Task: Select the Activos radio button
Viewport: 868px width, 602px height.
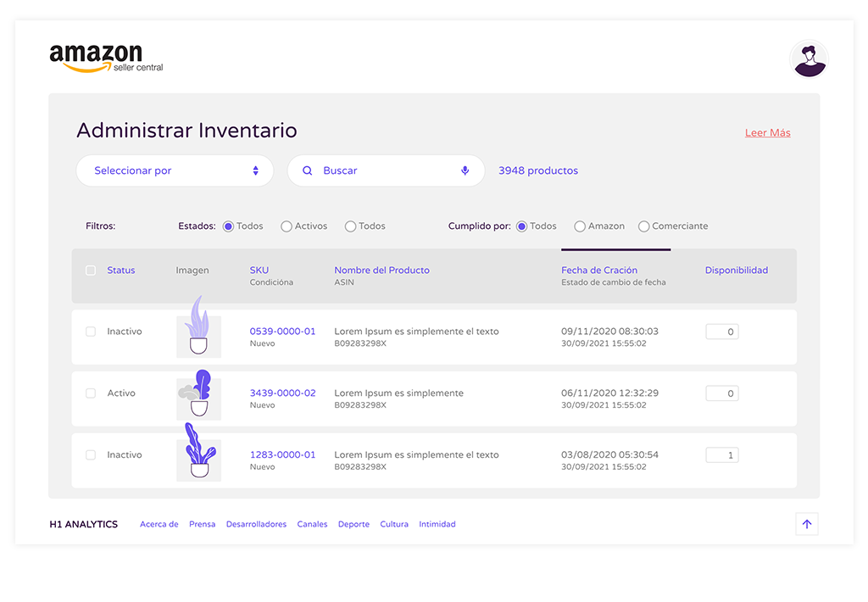Action: (287, 226)
